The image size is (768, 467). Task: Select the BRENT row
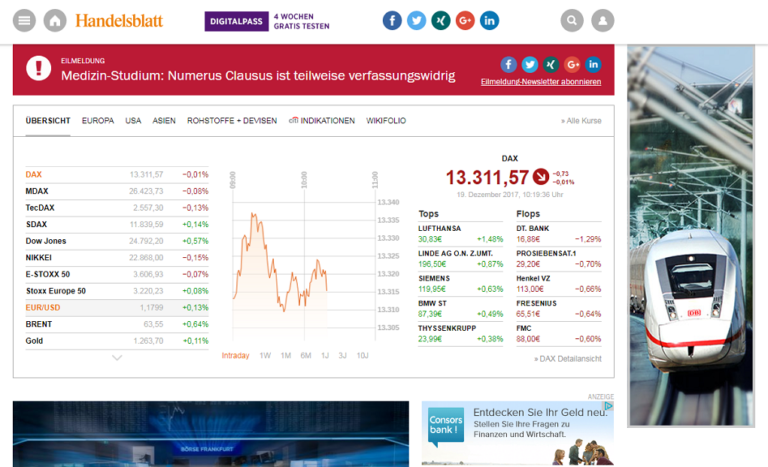117,324
